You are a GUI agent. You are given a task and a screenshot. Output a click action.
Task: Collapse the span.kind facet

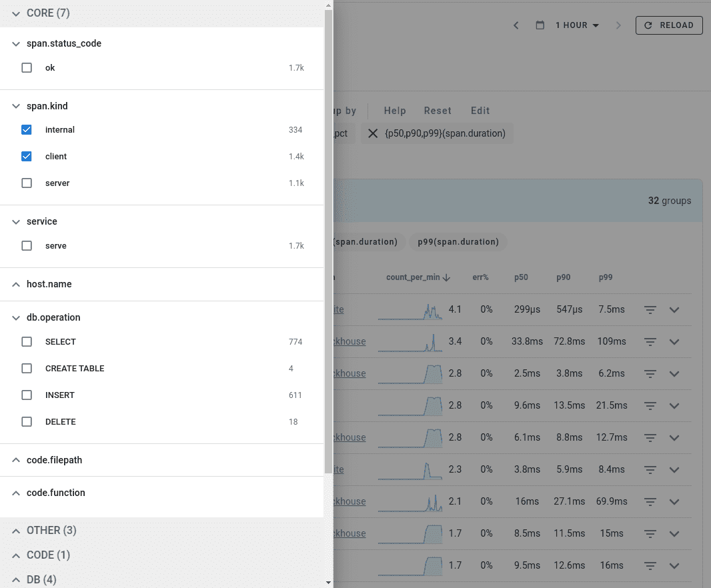tap(16, 106)
